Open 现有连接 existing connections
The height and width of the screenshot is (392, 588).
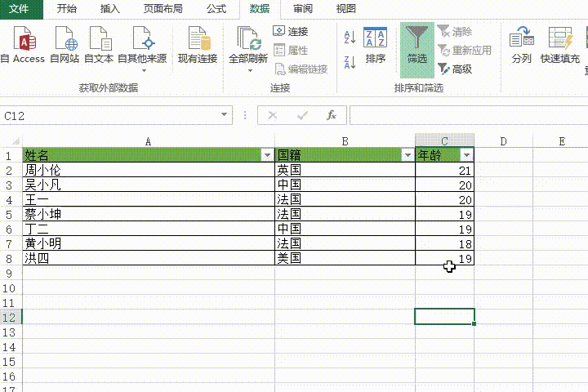coord(198,45)
